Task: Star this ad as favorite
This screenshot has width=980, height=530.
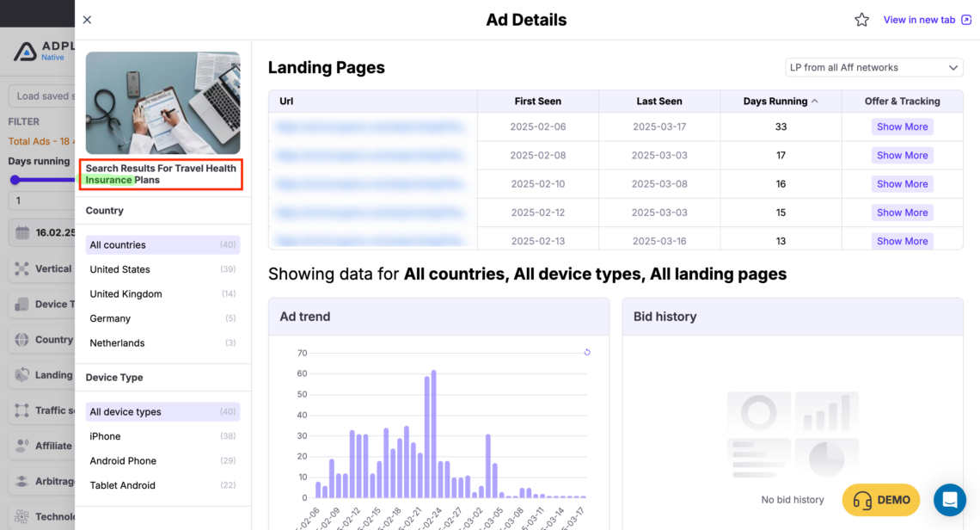Action: pyautogui.click(x=862, y=19)
